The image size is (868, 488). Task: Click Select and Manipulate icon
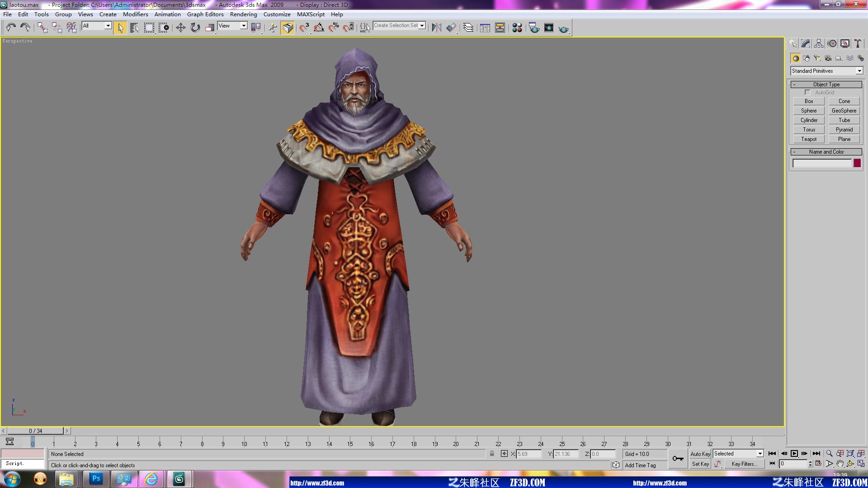(273, 28)
